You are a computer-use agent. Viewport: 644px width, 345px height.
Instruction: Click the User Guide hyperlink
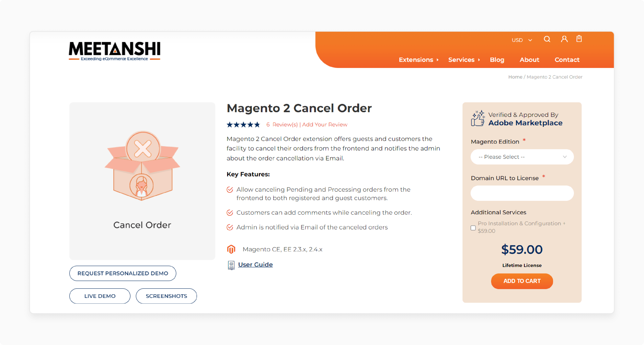pos(256,264)
